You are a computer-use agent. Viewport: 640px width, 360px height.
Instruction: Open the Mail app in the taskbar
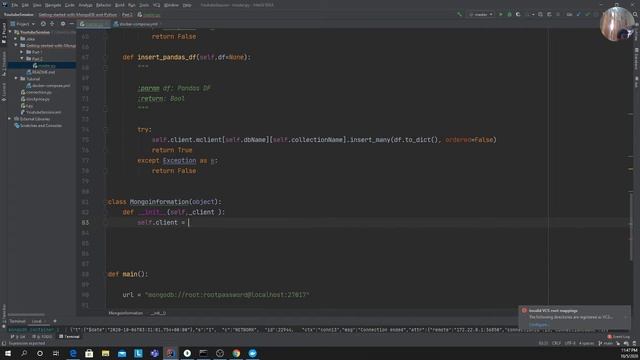click(122, 353)
